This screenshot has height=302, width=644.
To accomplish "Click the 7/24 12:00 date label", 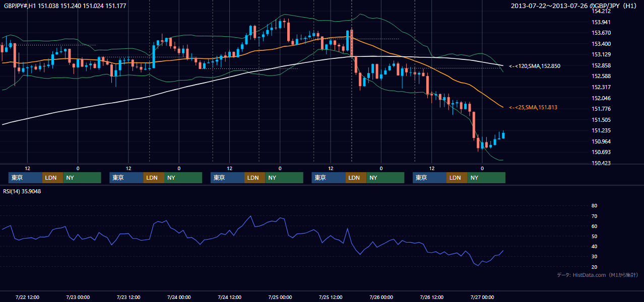I will tap(230, 297).
